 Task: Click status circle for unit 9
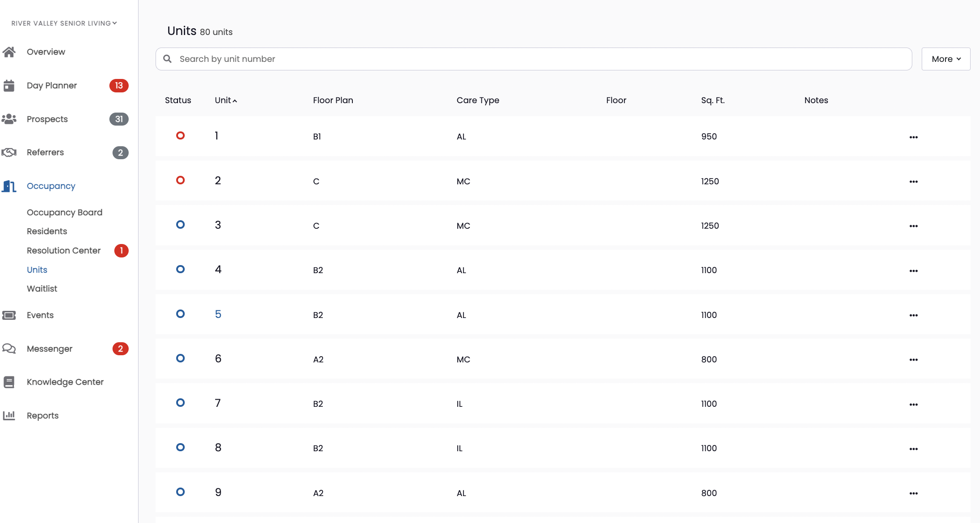180,492
